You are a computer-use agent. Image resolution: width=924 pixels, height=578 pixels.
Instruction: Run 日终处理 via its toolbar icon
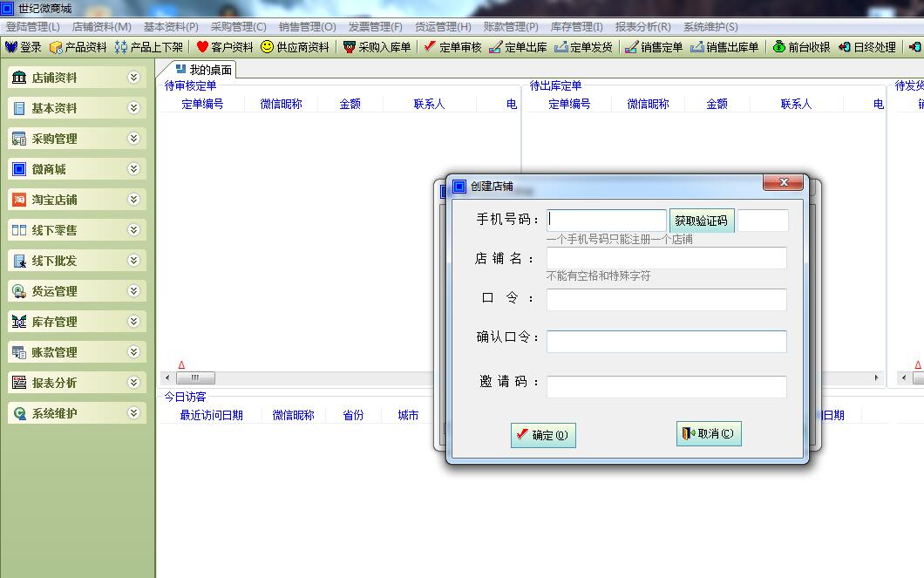click(x=874, y=48)
